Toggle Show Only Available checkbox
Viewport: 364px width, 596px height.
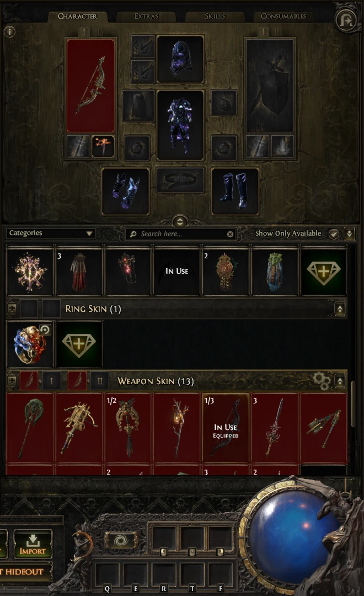(x=334, y=234)
